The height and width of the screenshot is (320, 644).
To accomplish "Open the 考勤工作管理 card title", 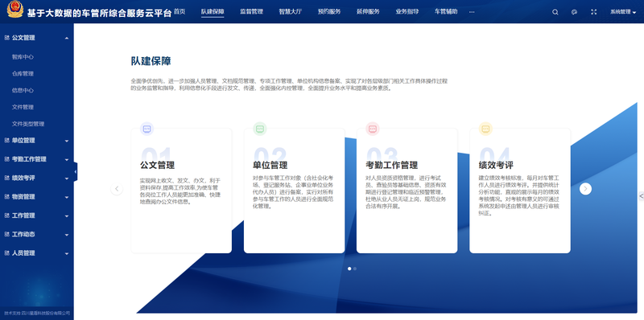I will point(392,166).
